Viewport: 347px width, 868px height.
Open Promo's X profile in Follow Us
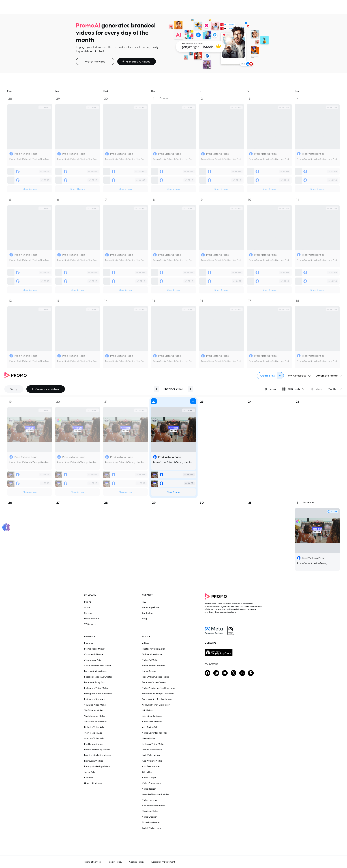tap(234, 673)
